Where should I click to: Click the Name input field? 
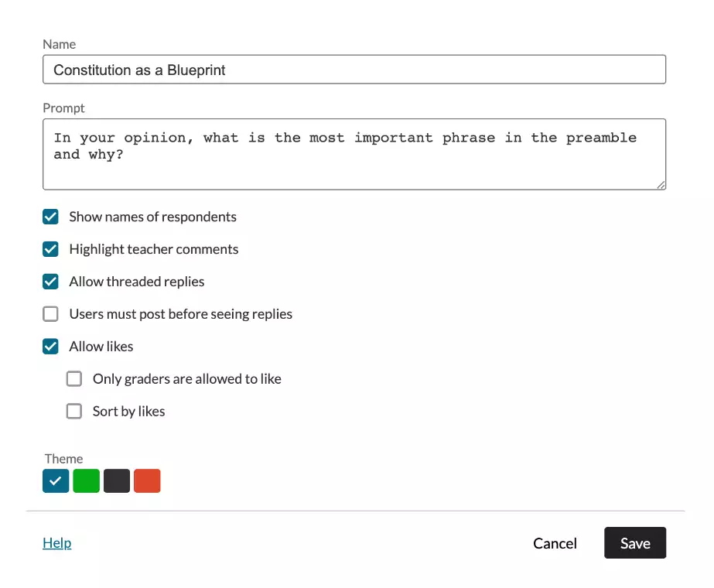354,69
